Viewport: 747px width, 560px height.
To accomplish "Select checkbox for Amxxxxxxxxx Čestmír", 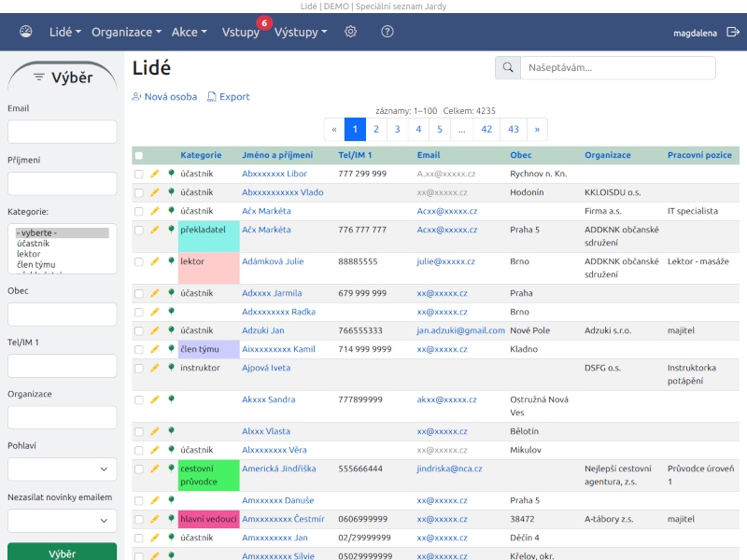I will tap(138, 520).
